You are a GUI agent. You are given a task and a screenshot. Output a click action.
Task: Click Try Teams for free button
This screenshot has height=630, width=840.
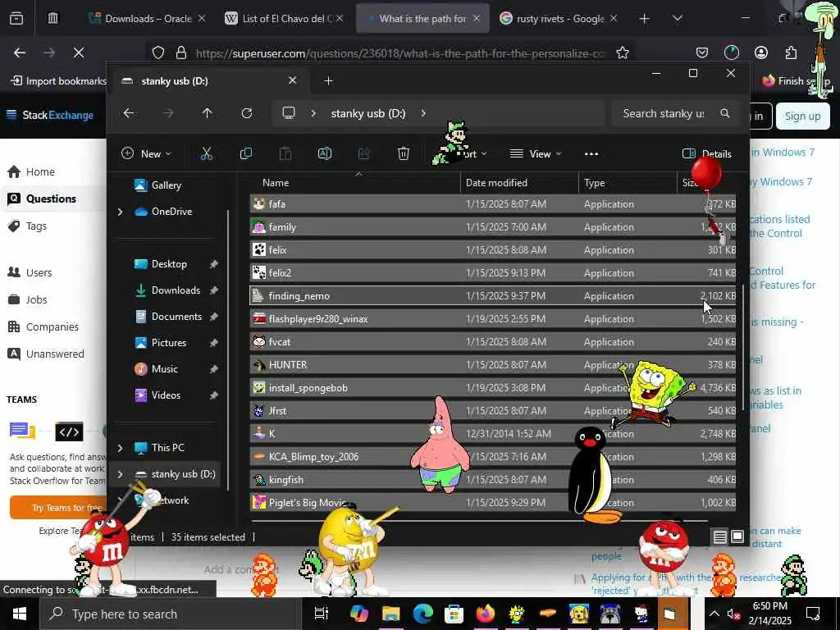tap(58, 507)
